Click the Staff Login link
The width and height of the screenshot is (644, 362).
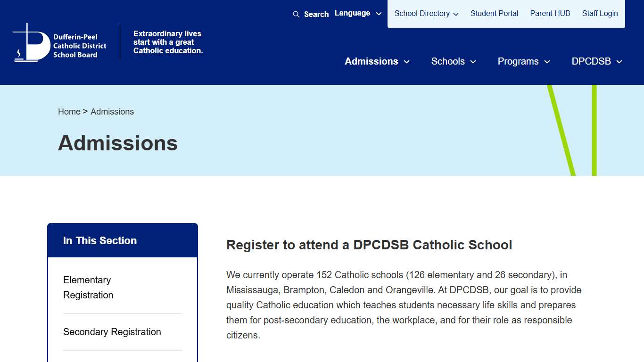coord(600,14)
